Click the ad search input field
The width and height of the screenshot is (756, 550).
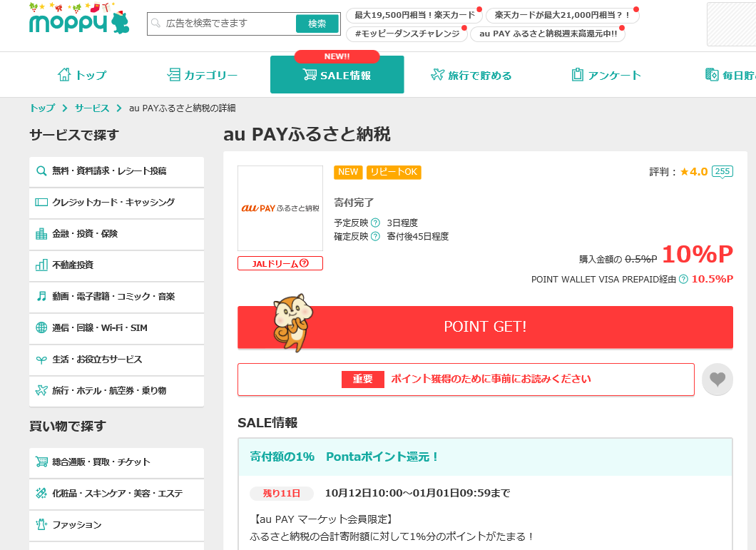coord(223,24)
